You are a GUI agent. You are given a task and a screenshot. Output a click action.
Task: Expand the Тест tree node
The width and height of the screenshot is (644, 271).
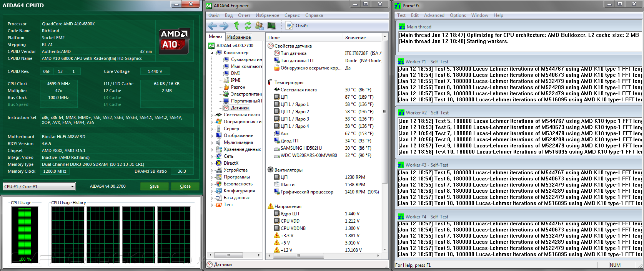212,205
